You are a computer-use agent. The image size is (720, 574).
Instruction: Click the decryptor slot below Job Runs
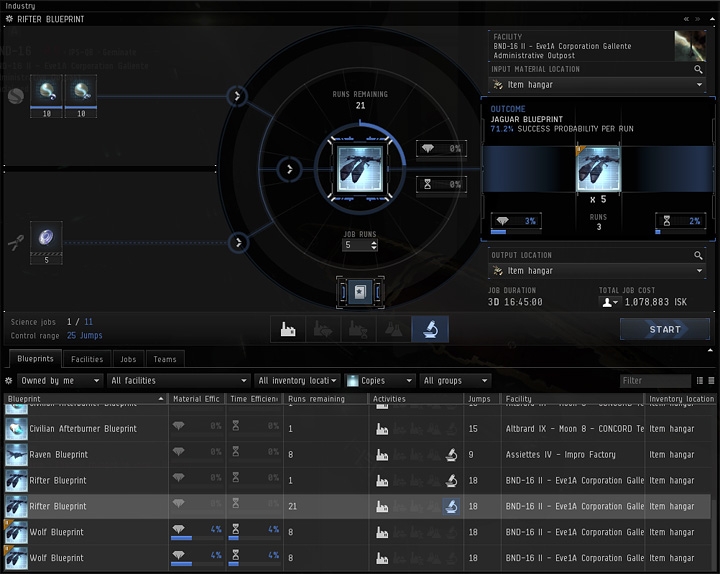click(360, 291)
